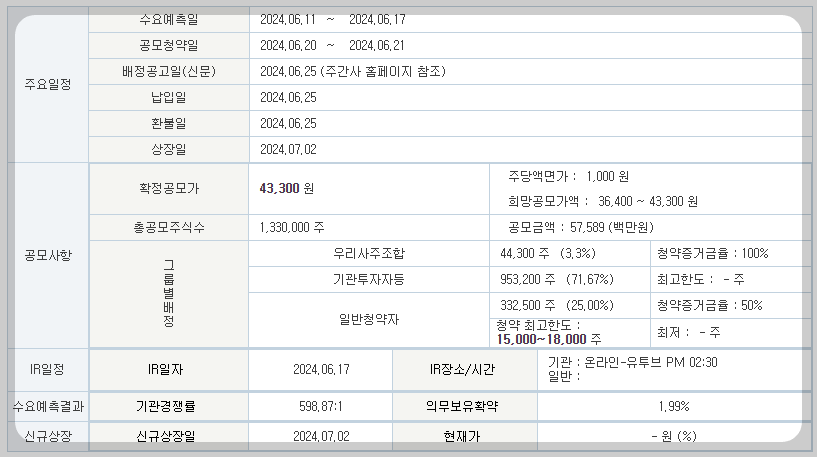Click the - 원 (%) current price value
Screen dimensions: 817x457
(x=674, y=436)
